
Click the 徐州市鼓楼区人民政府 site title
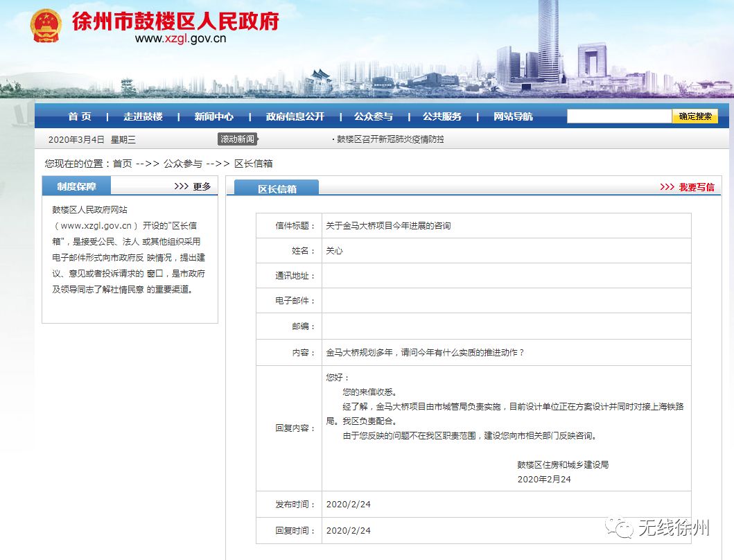tap(175, 21)
